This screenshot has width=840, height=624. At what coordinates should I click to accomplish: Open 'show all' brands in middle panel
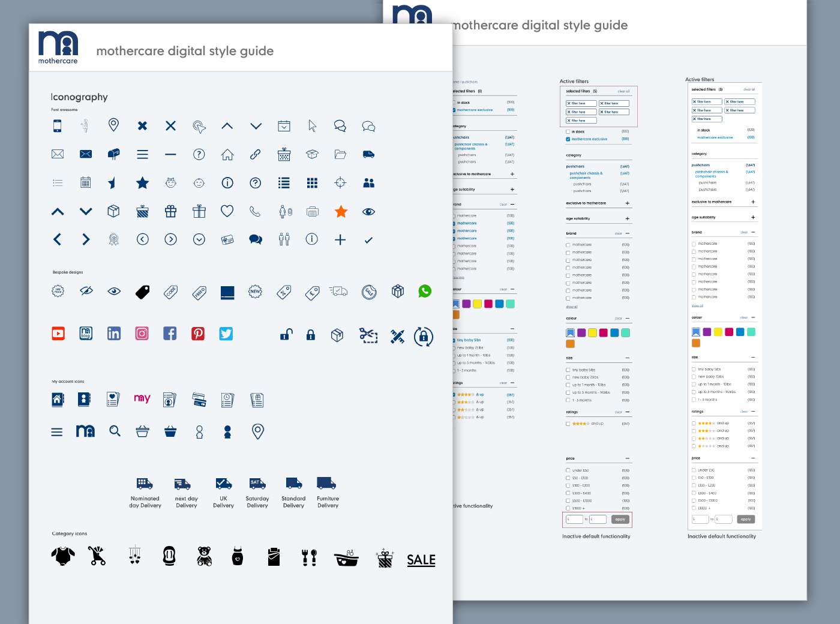pos(572,307)
